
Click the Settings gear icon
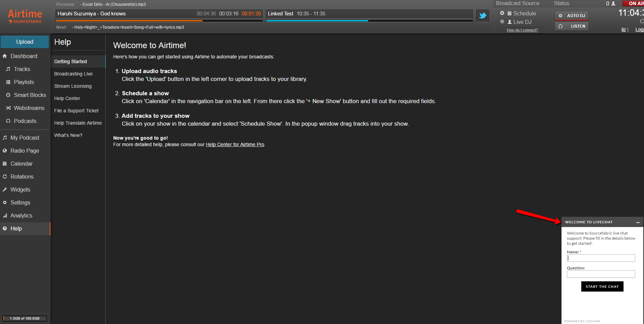5,202
